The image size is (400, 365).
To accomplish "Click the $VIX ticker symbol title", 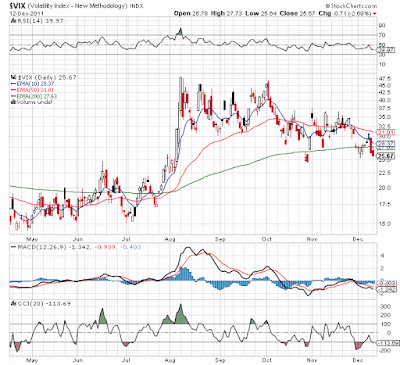I will pos(18,6).
